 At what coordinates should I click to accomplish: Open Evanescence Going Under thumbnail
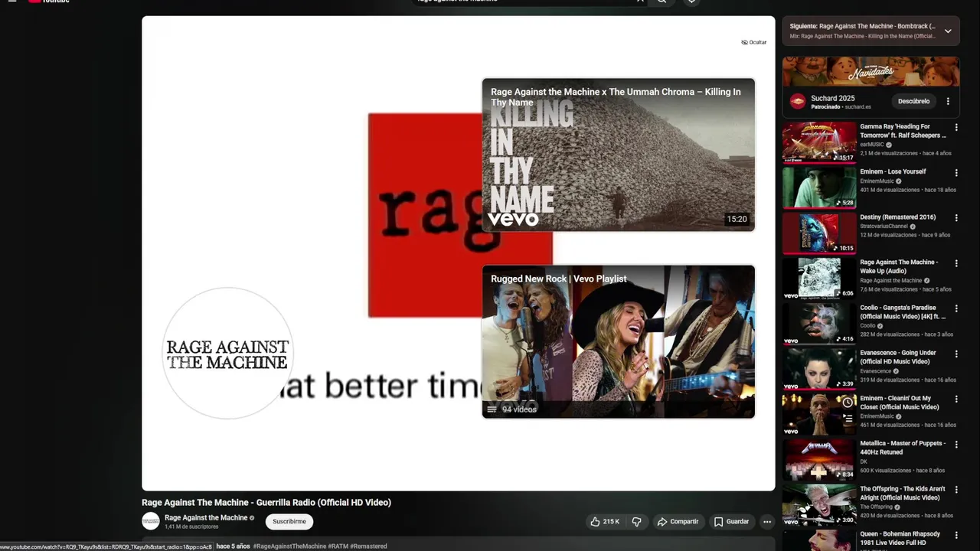point(819,368)
